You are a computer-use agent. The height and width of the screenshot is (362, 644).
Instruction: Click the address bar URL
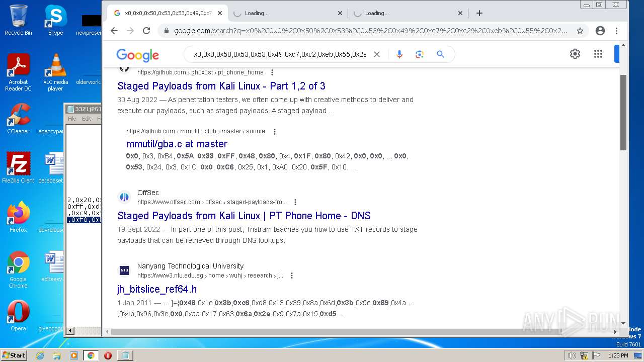pyautogui.click(x=370, y=31)
